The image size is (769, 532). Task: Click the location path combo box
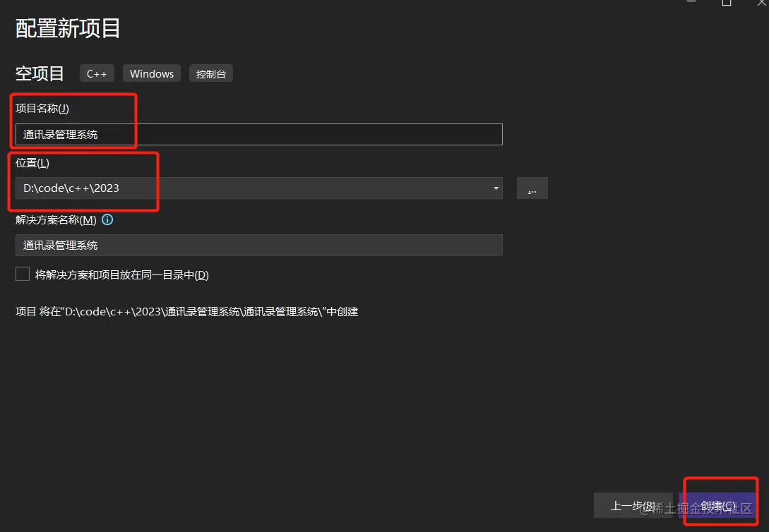259,188
